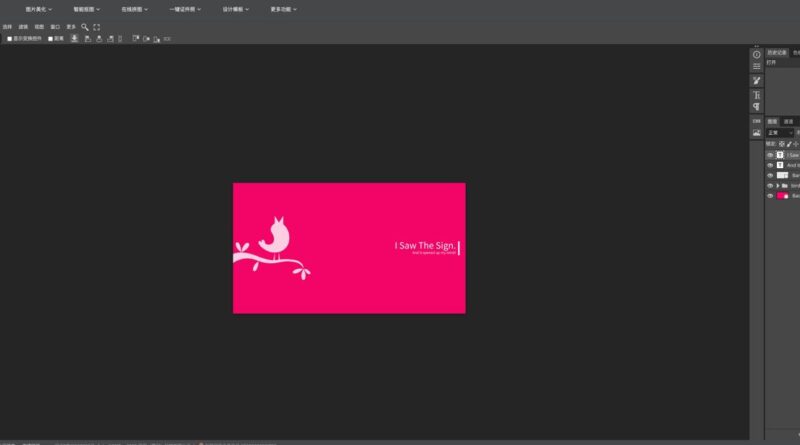This screenshot has height=445, width=800.
Task: Click the magnifier search icon in menu row
Action: click(85, 27)
